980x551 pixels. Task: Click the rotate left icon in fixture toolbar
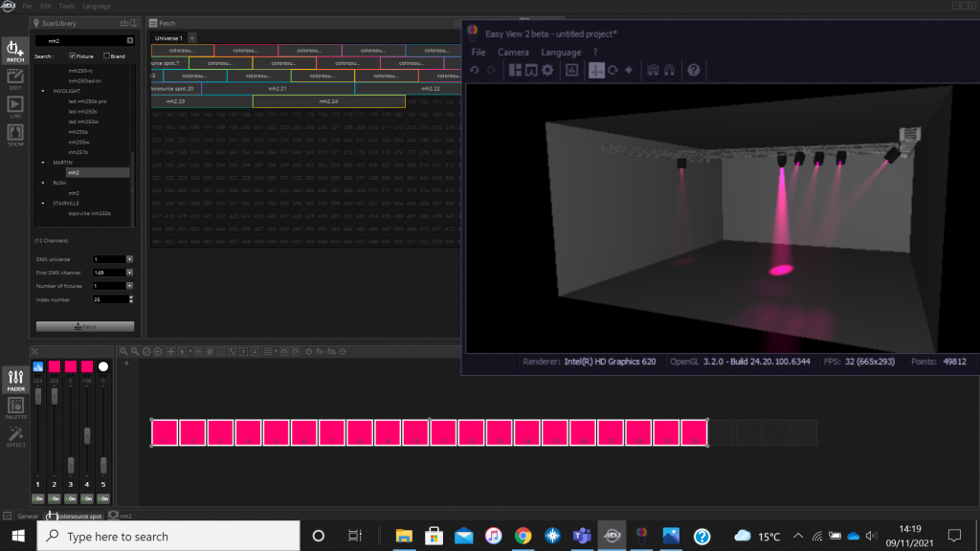[284, 352]
